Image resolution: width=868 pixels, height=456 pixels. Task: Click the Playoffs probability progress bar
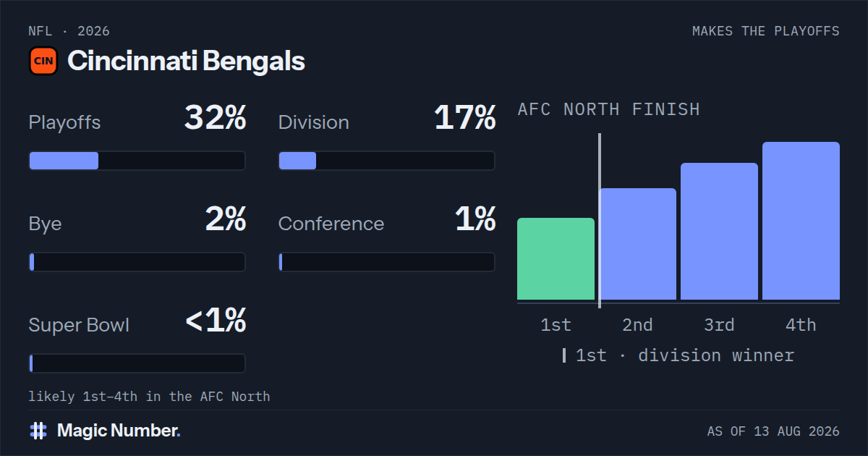click(137, 161)
